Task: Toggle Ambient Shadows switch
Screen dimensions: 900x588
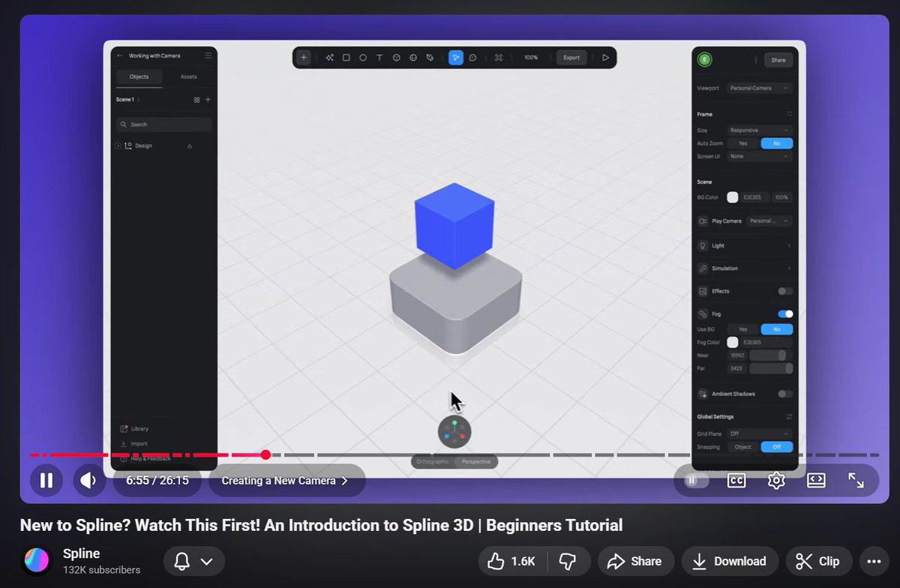Action: pyautogui.click(x=785, y=394)
